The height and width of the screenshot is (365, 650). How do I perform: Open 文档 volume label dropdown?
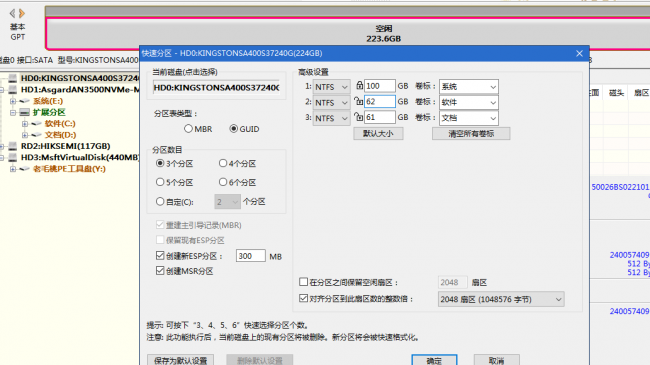pos(468,118)
